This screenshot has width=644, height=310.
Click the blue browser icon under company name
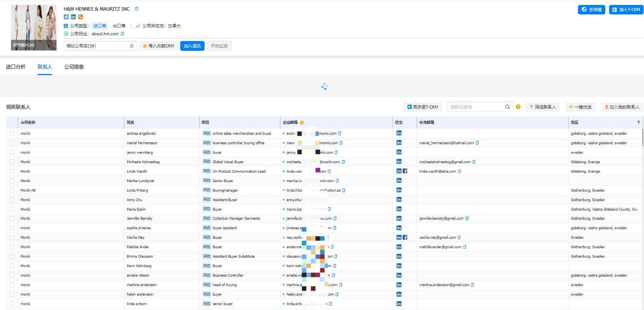[x=66, y=17]
